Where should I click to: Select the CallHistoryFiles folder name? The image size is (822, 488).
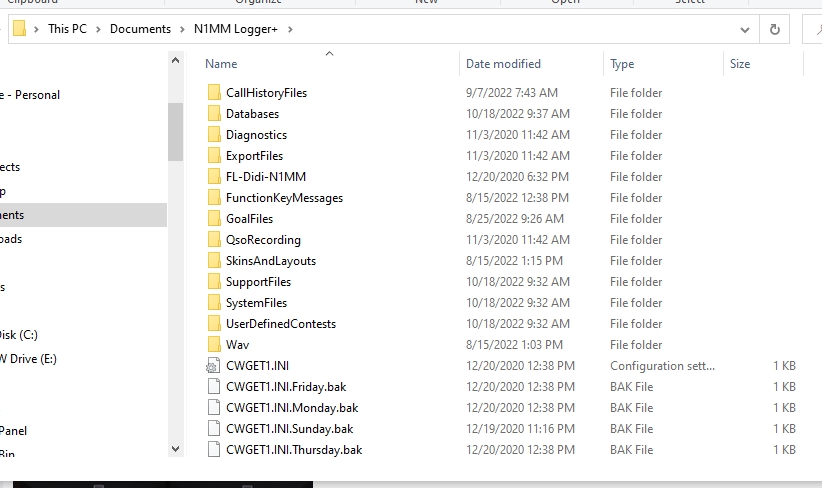point(266,93)
